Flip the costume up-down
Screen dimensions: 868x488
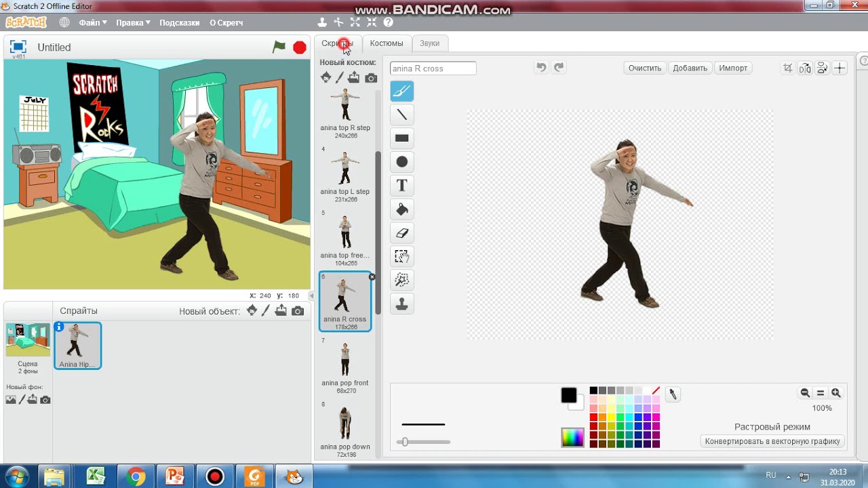click(822, 68)
